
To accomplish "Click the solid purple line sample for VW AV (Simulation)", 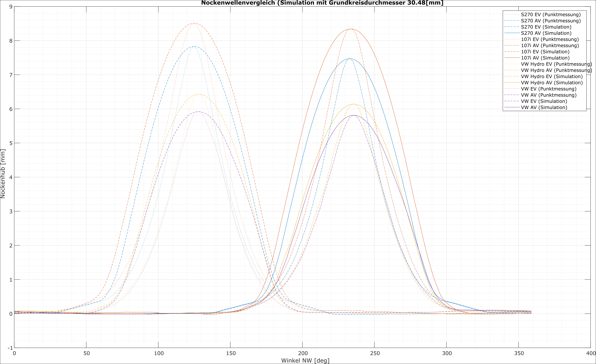I will [x=512, y=108].
